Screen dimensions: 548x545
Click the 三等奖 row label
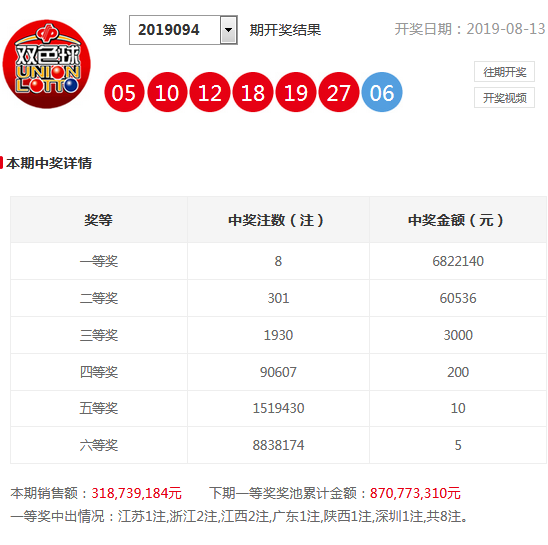[x=99, y=336]
